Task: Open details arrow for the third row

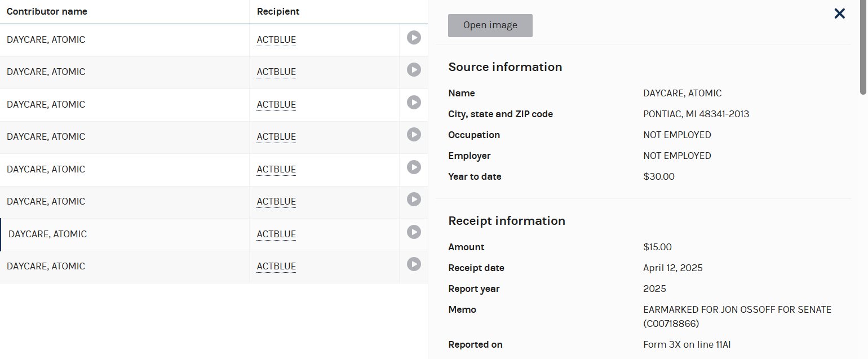Action: coord(414,103)
